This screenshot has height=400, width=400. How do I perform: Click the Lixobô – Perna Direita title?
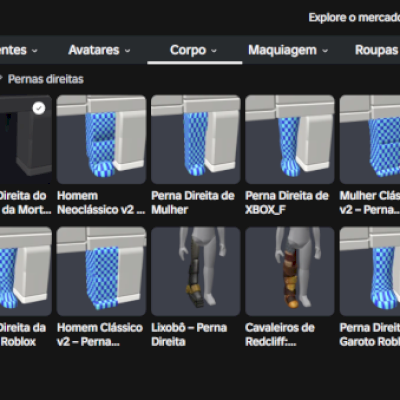pyautogui.click(x=189, y=335)
